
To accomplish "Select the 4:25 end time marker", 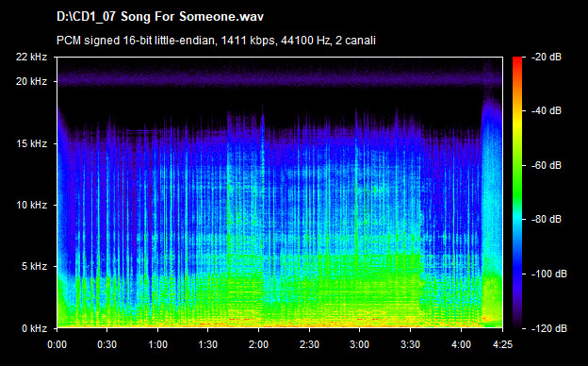I will [x=502, y=344].
